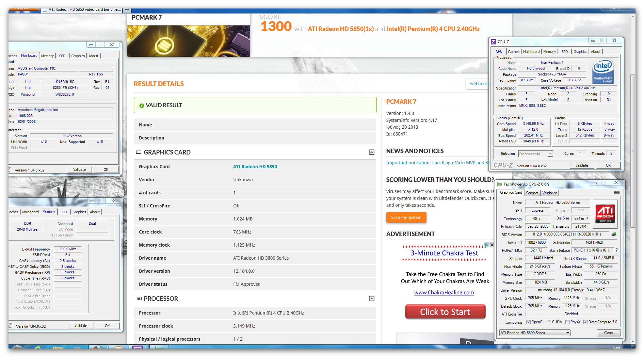Click the red Click to Start ad button
644x357 pixels.
tap(445, 312)
